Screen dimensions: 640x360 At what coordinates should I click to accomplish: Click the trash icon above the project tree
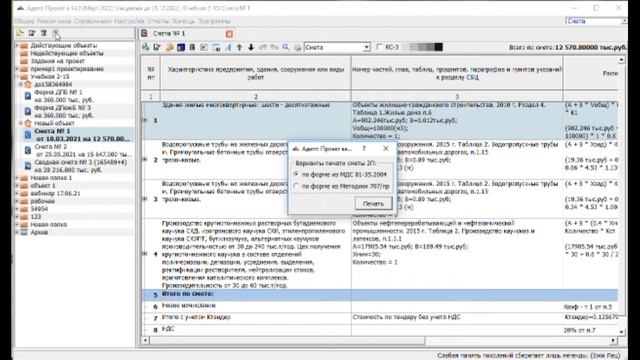(x=44, y=33)
